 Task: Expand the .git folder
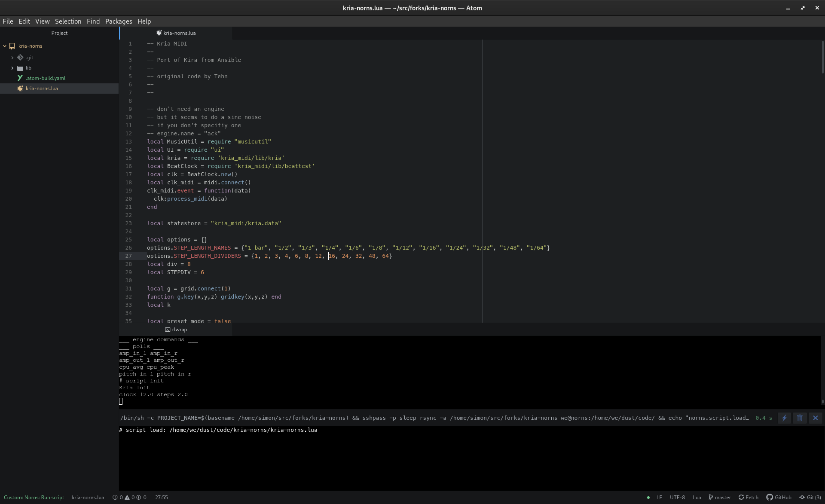[x=12, y=58]
